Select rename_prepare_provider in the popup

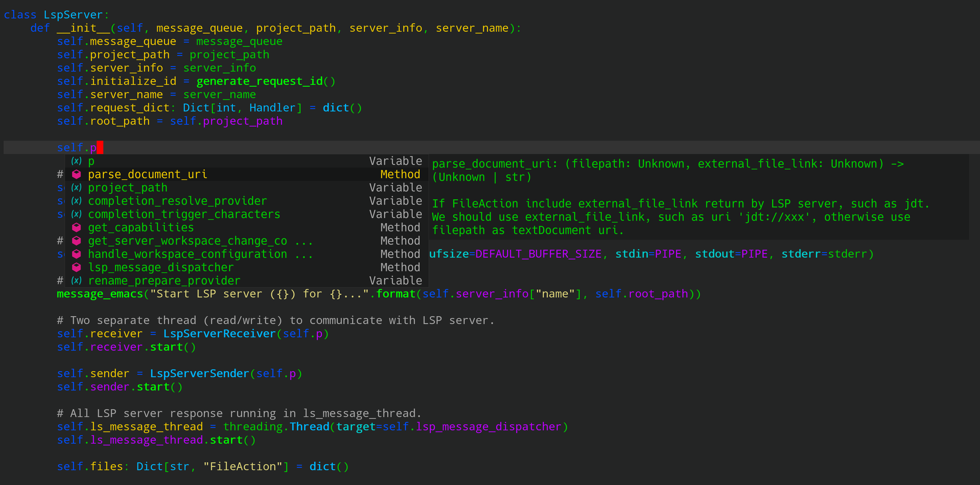pyautogui.click(x=164, y=281)
